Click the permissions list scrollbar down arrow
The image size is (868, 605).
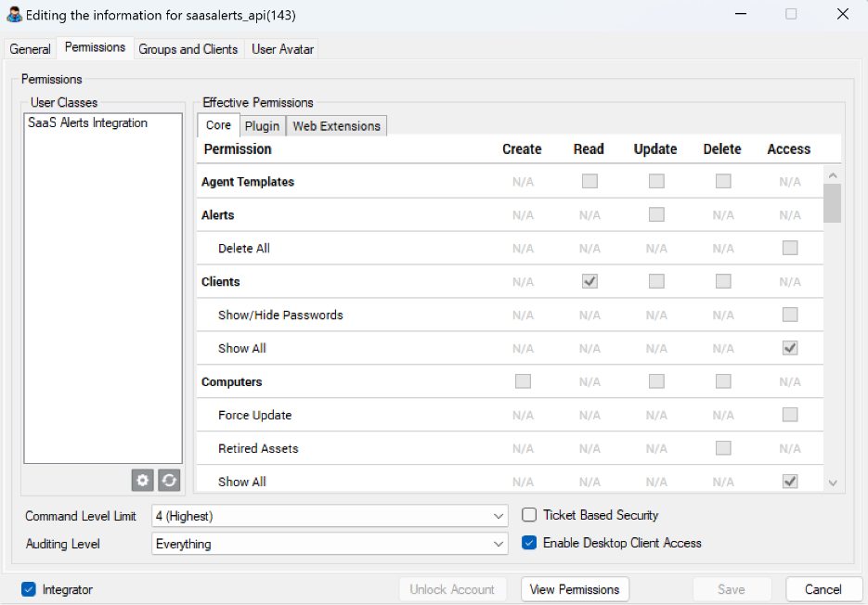coord(832,483)
